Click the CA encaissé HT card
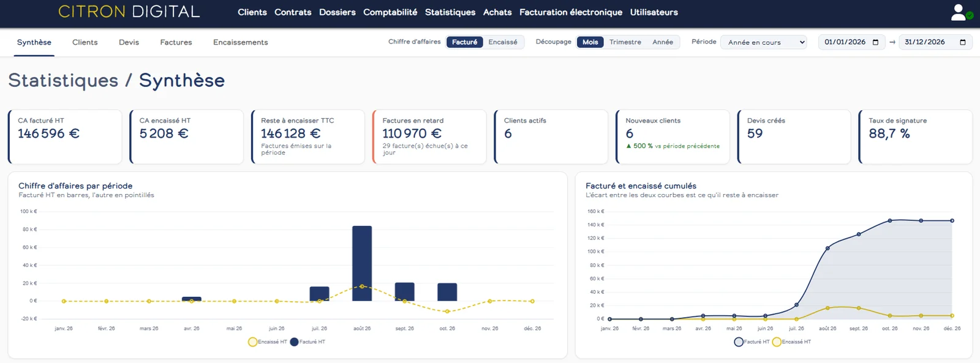Viewport: 980px width, 363px height. click(x=186, y=137)
